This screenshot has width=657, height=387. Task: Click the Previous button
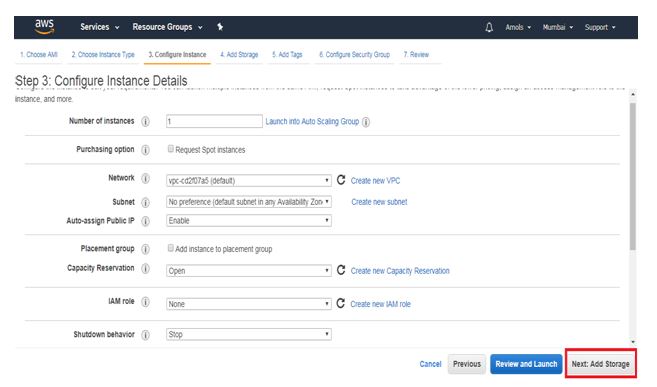(x=467, y=364)
